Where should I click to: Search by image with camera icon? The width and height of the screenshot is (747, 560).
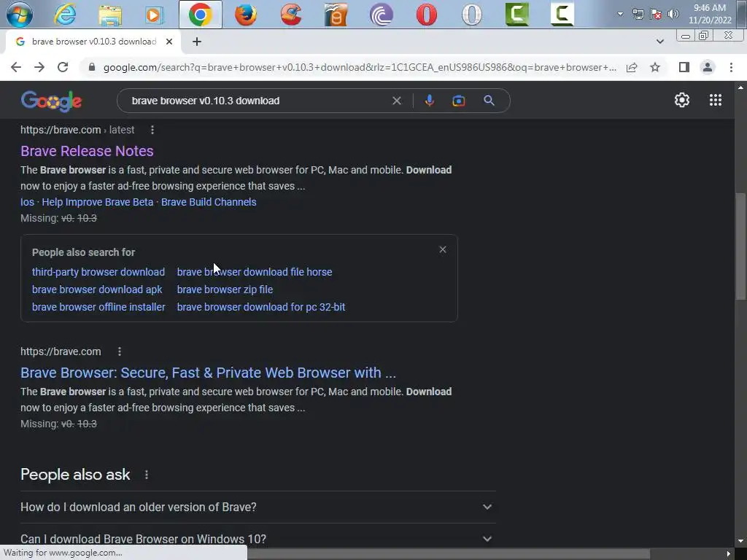tap(458, 101)
